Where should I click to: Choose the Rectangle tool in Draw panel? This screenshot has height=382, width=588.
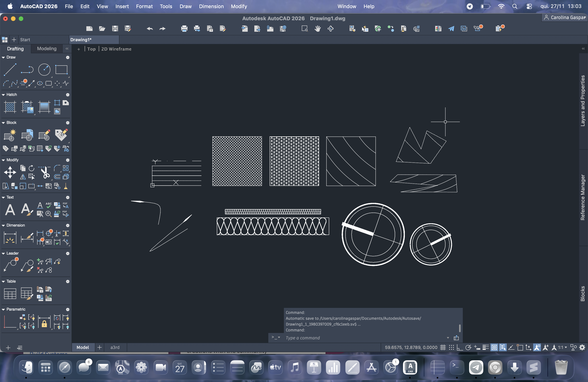click(x=61, y=69)
